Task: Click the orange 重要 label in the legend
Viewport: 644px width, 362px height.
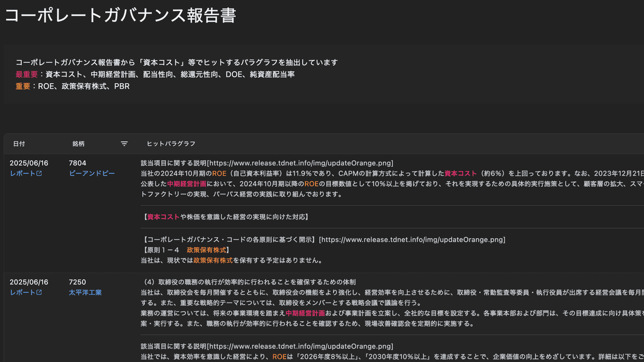Action: (23, 86)
